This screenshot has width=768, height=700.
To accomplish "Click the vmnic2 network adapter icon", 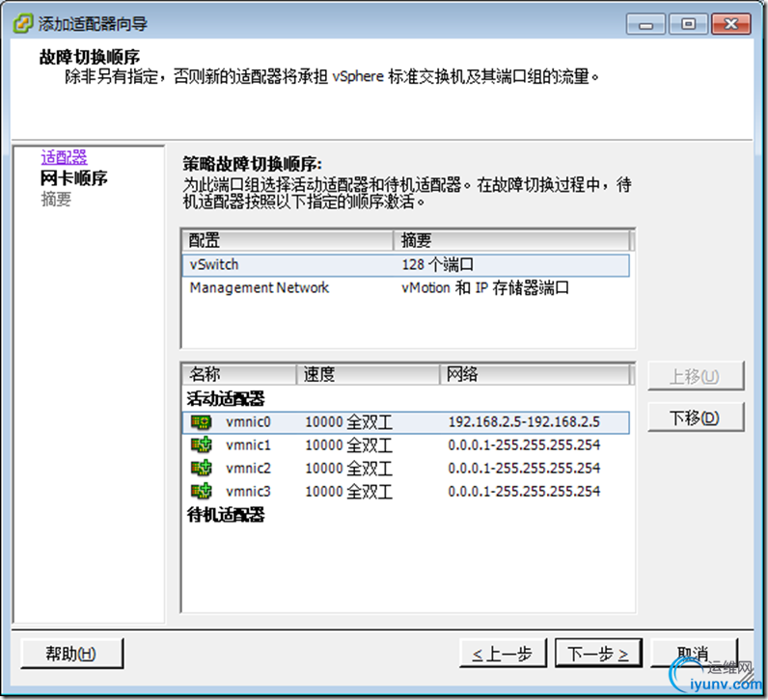I will tap(201, 468).
